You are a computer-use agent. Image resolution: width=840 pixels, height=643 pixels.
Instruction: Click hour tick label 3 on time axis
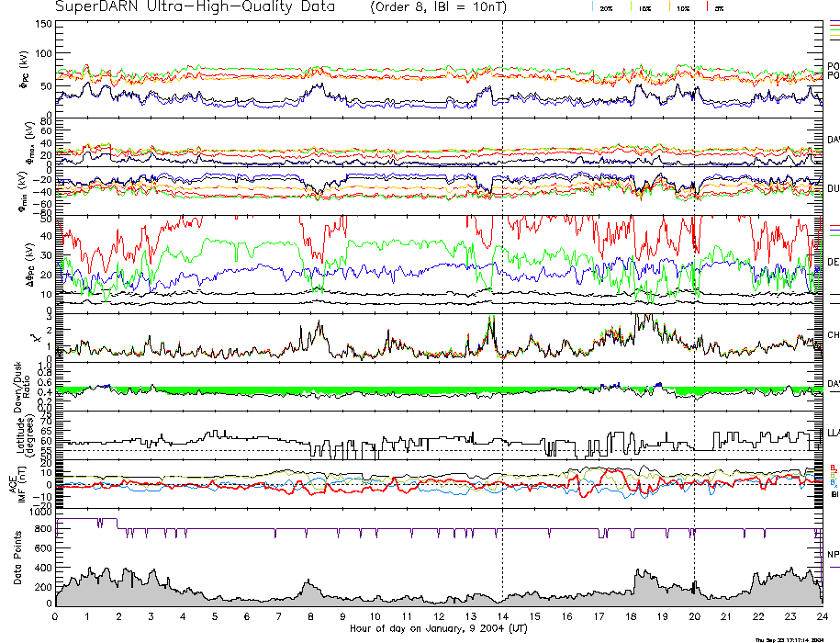click(x=151, y=616)
